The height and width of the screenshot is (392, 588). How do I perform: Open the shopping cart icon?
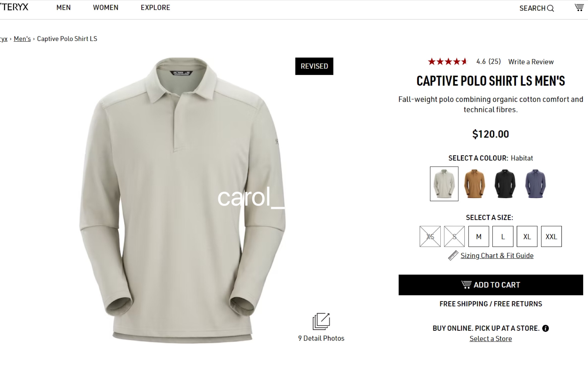tap(579, 7)
